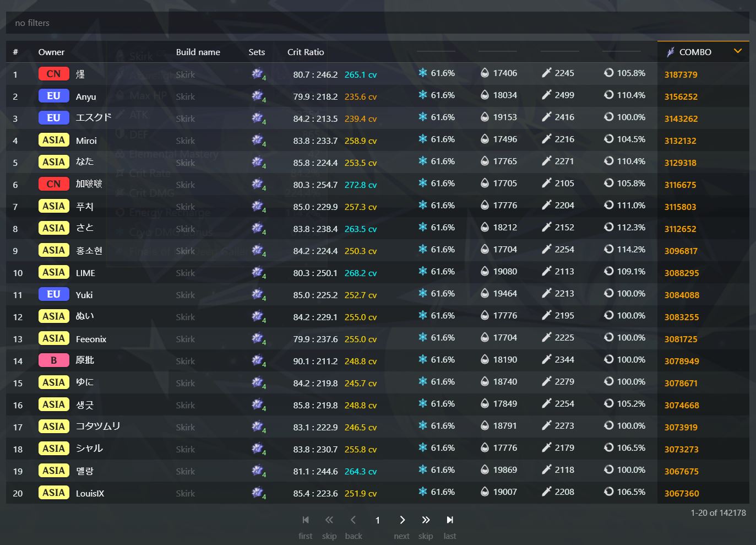Click the Sets column header

pos(257,52)
